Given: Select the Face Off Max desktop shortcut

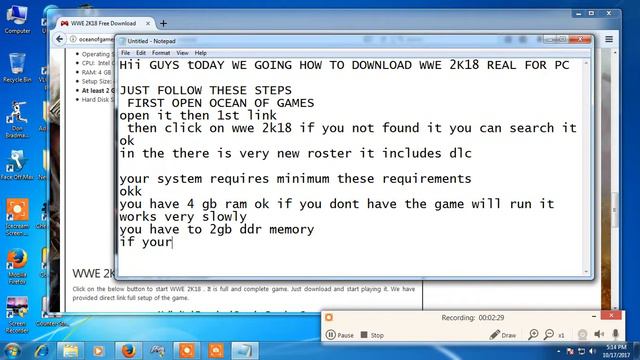Looking at the screenshot, I should pyautogui.click(x=17, y=164).
